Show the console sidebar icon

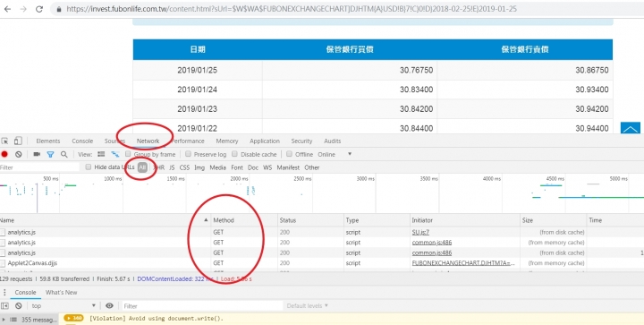click(5, 305)
